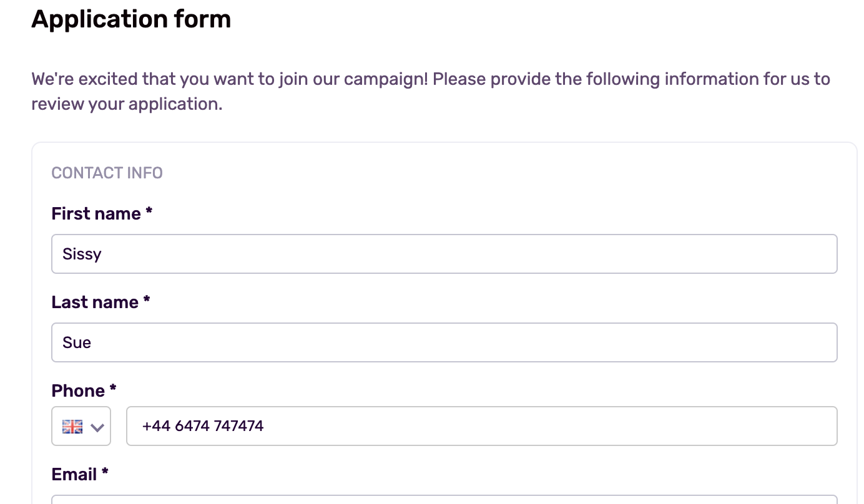
Task: Click required asterisk beside Email
Action: 104,472
